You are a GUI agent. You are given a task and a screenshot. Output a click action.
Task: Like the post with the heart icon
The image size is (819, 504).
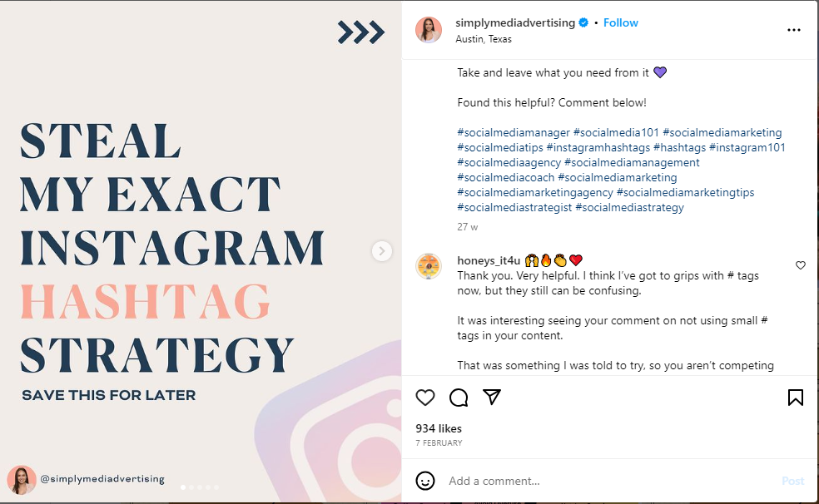click(x=425, y=398)
